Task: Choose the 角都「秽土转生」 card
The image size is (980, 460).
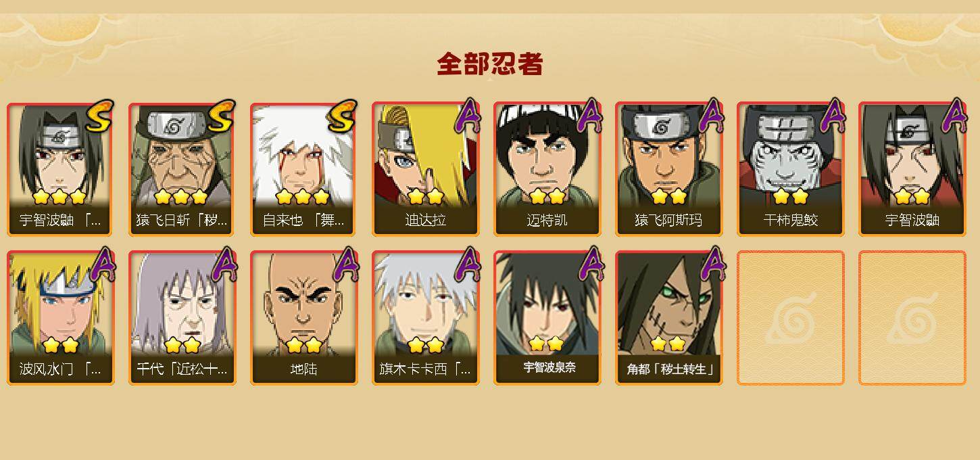Action: point(669,318)
